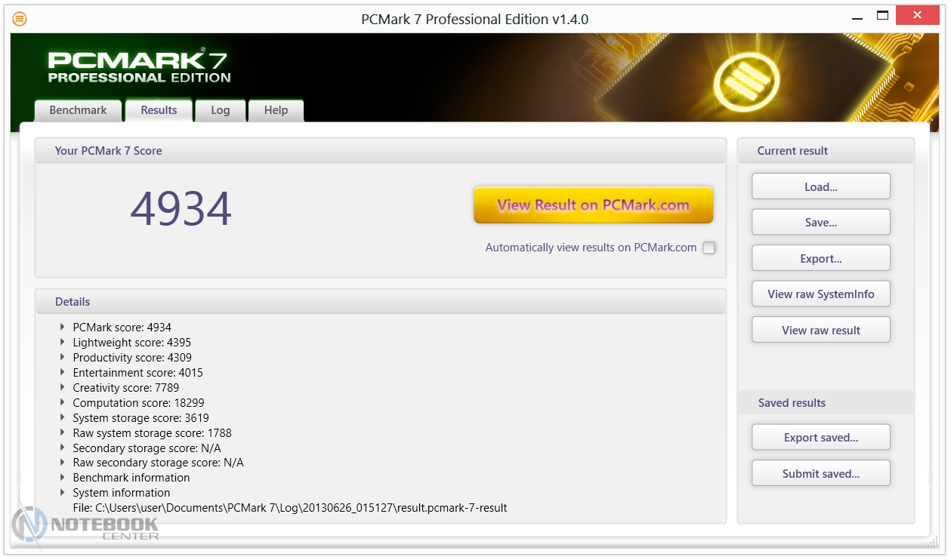Open the Log tab
951x560 pixels.
pyautogui.click(x=220, y=110)
